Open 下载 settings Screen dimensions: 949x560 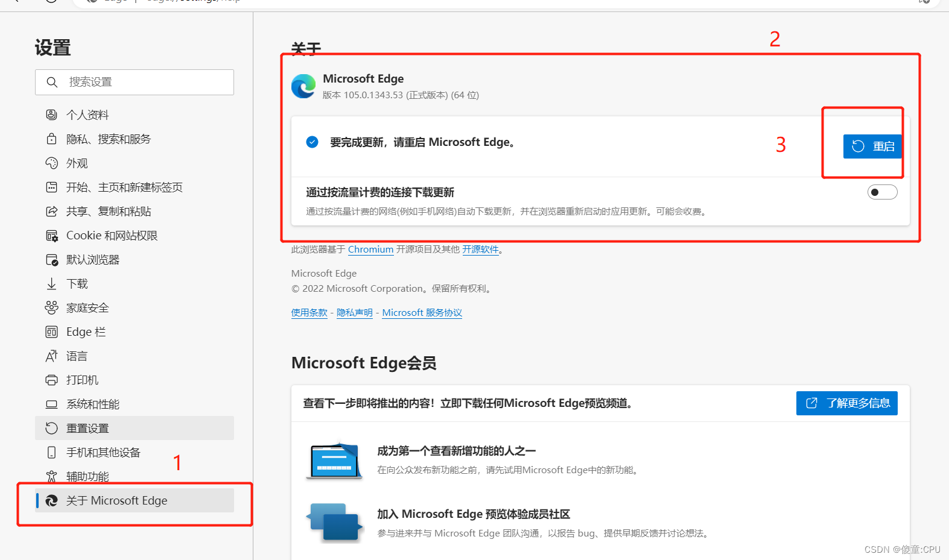(135, 283)
